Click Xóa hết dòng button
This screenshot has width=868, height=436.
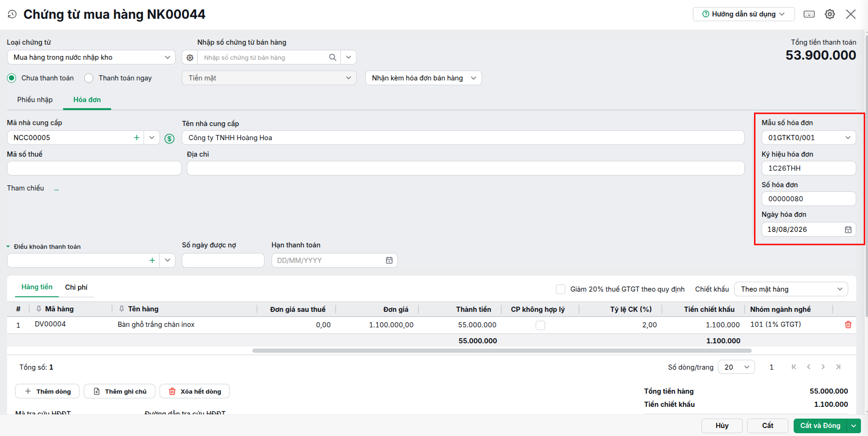194,391
